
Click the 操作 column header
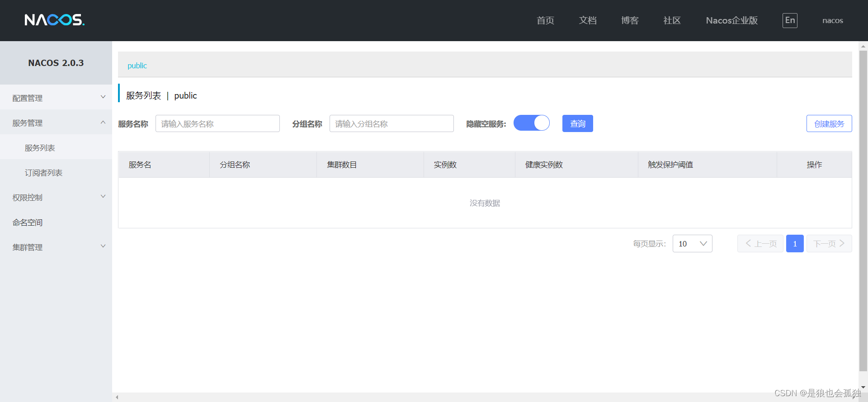click(814, 165)
